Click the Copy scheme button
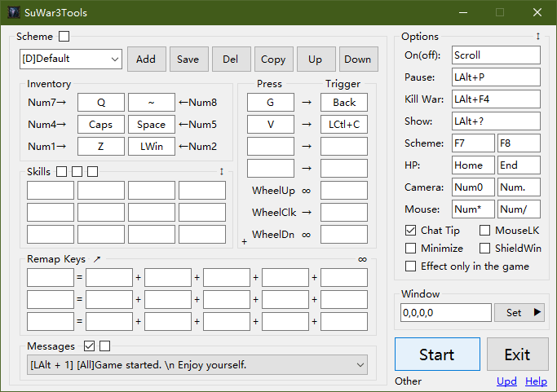Screen dimensions: 557x392 point(273,59)
